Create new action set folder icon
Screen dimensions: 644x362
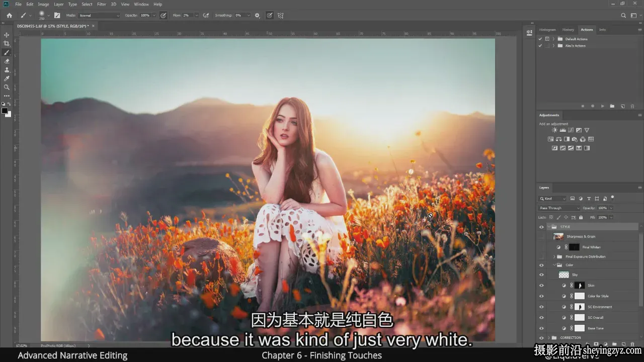(612, 106)
